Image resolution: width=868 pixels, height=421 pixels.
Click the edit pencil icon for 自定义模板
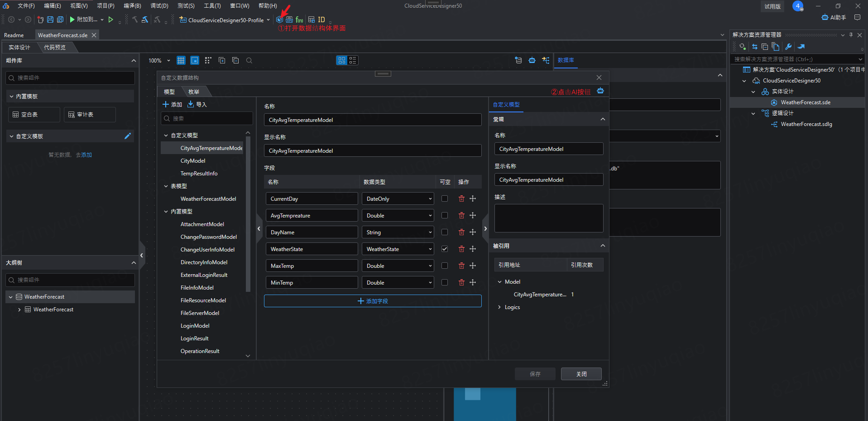click(128, 136)
